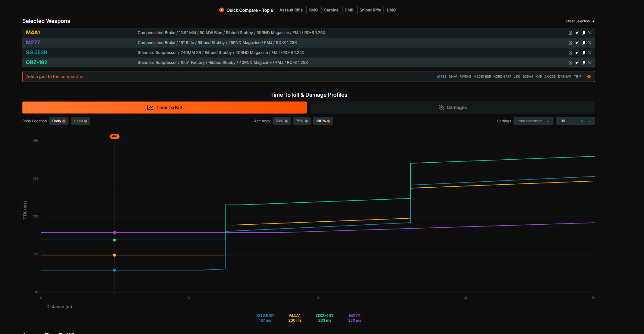Expand the 30 value dropdown chevron
644x334 pixels.
click(x=590, y=121)
